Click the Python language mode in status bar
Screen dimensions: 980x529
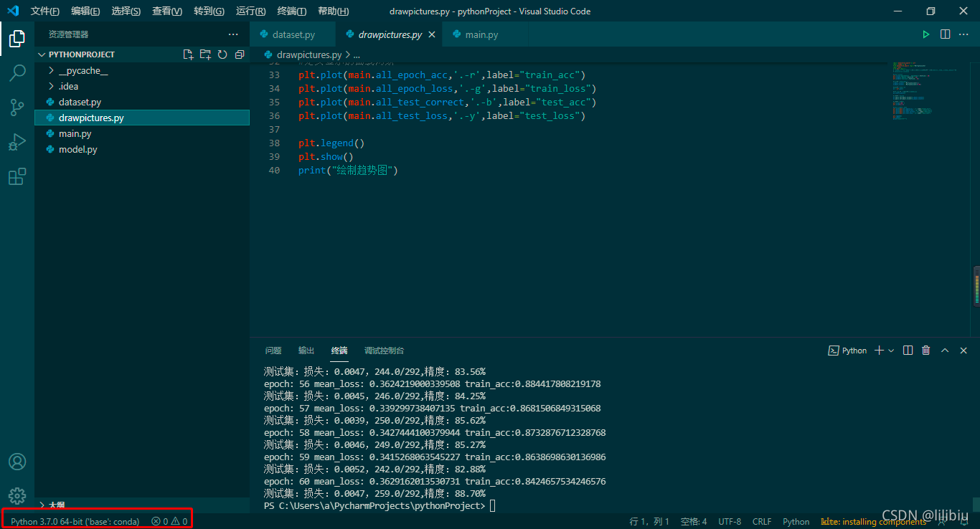pyautogui.click(x=796, y=521)
